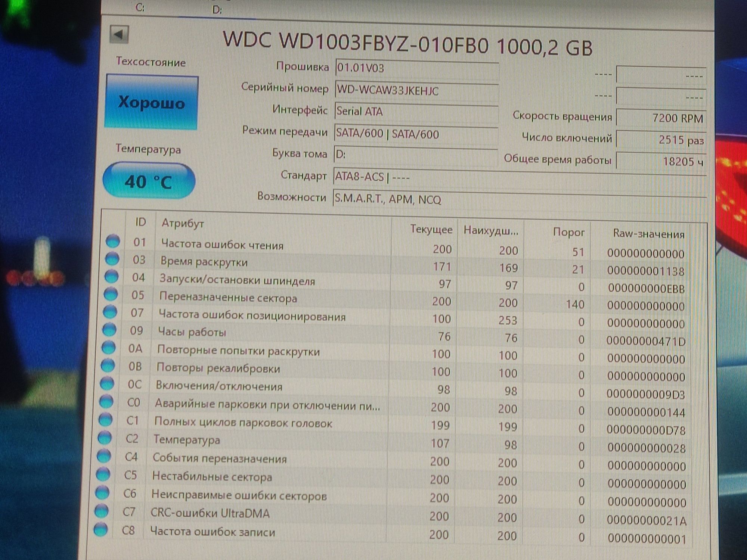The width and height of the screenshot is (747, 560).
Task: Click worst value 253
Action: (508, 320)
